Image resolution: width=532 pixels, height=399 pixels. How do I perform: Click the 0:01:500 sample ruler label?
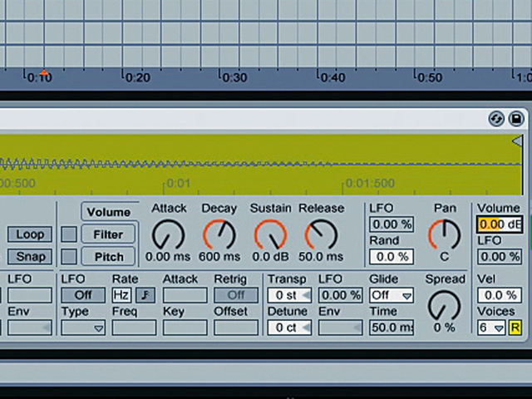point(370,184)
